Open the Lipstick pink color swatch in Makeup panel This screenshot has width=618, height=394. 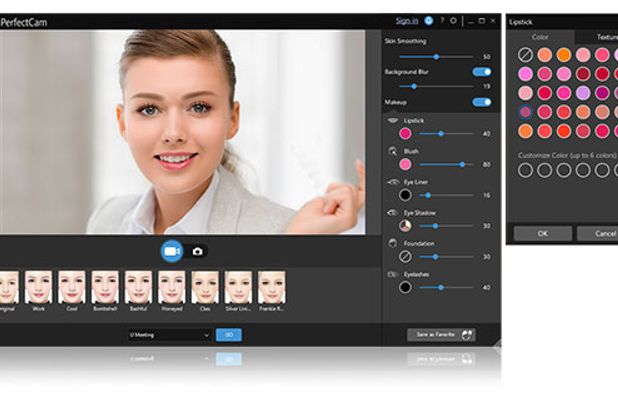(405, 134)
